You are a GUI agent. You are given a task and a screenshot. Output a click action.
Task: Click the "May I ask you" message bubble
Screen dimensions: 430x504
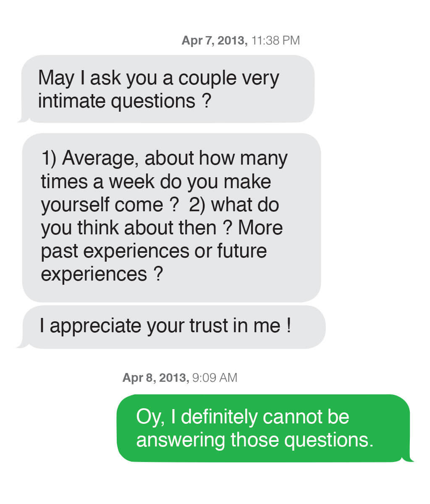coord(168,89)
